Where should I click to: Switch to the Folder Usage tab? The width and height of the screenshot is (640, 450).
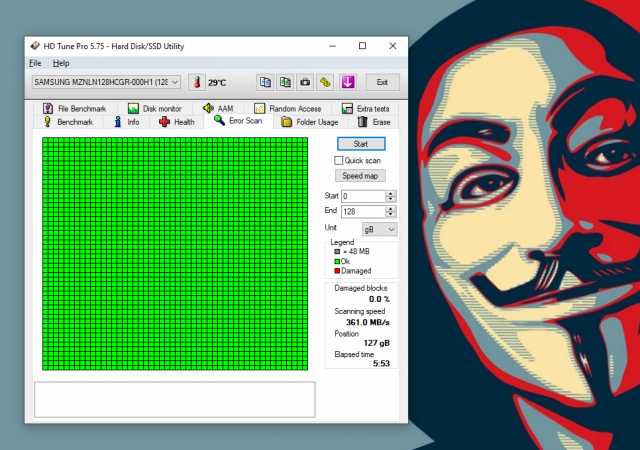[309, 122]
